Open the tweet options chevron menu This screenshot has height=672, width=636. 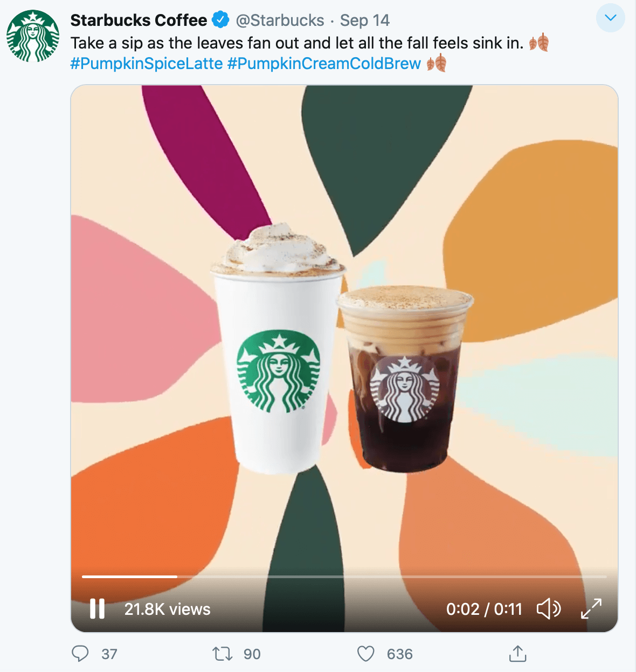(611, 18)
